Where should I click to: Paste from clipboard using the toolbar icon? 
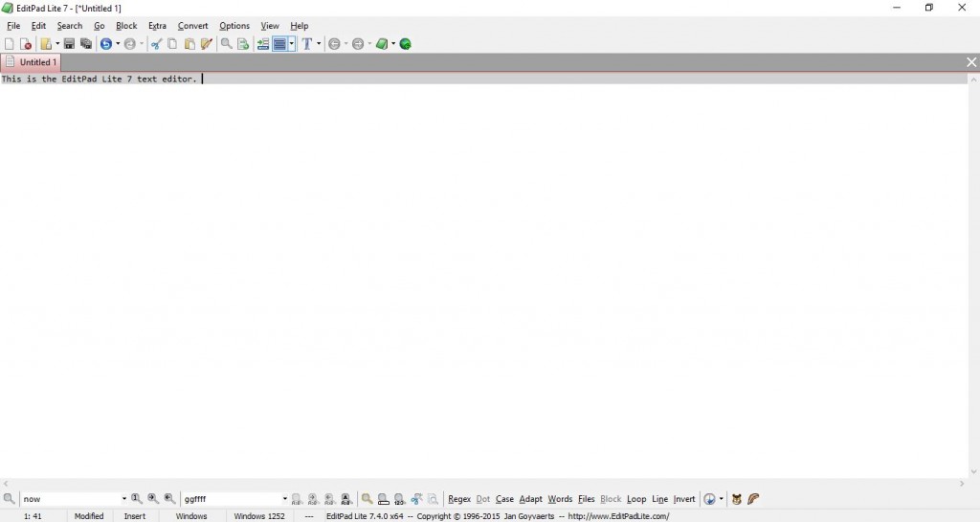click(x=189, y=44)
